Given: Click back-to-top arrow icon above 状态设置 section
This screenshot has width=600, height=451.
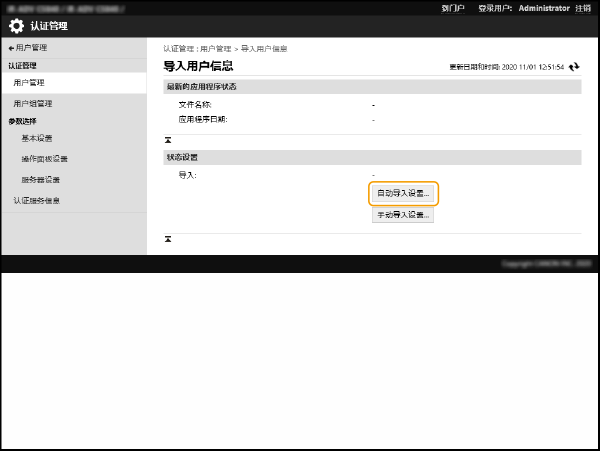Looking at the screenshot, I should [x=168, y=140].
